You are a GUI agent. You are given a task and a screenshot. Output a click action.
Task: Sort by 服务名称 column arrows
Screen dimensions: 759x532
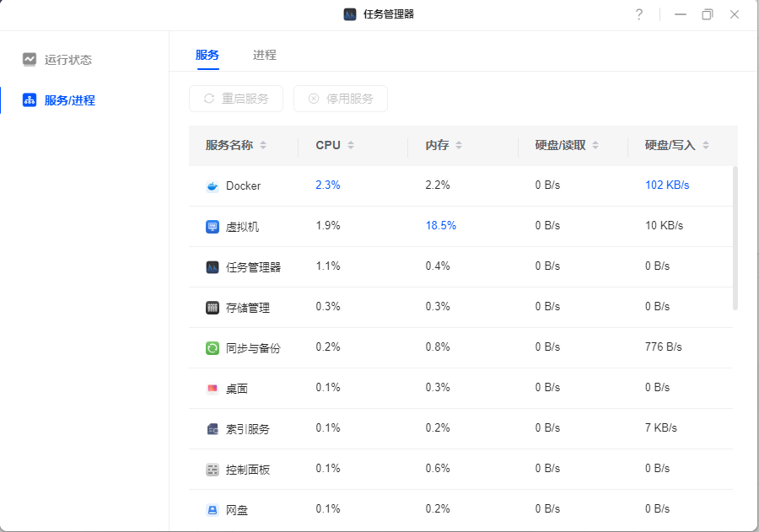263,145
